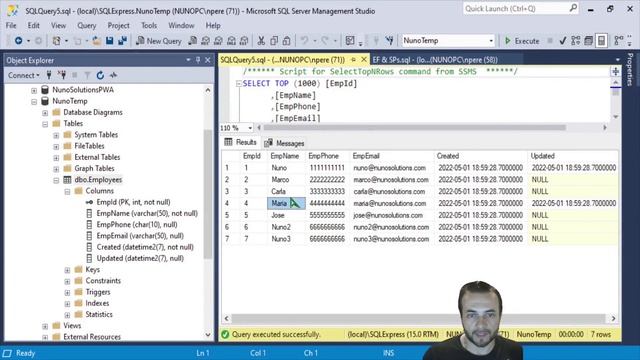This screenshot has width=640, height=360.
Task: Expand the Database Diagrams folder
Action: tap(45, 113)
